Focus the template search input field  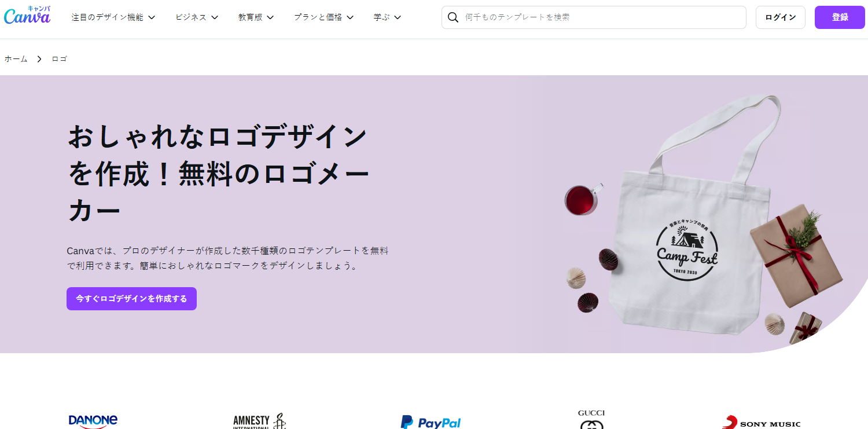[594, 17]
